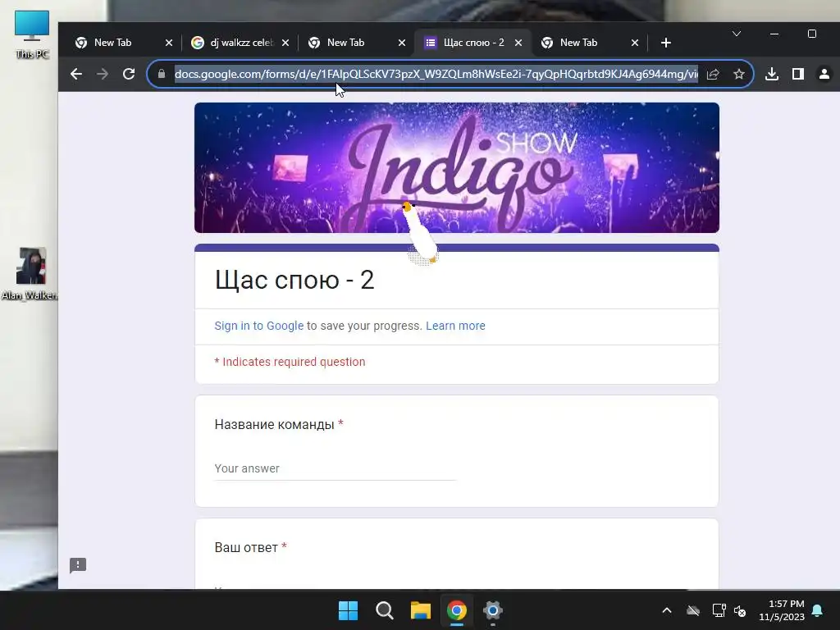Click the Sign in to Google link
The image size is (840, 630).
(x=258, y=326)
